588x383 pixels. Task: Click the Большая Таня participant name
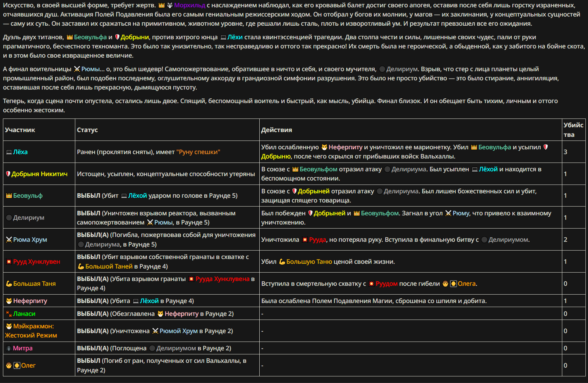click(x=35, y=284)
